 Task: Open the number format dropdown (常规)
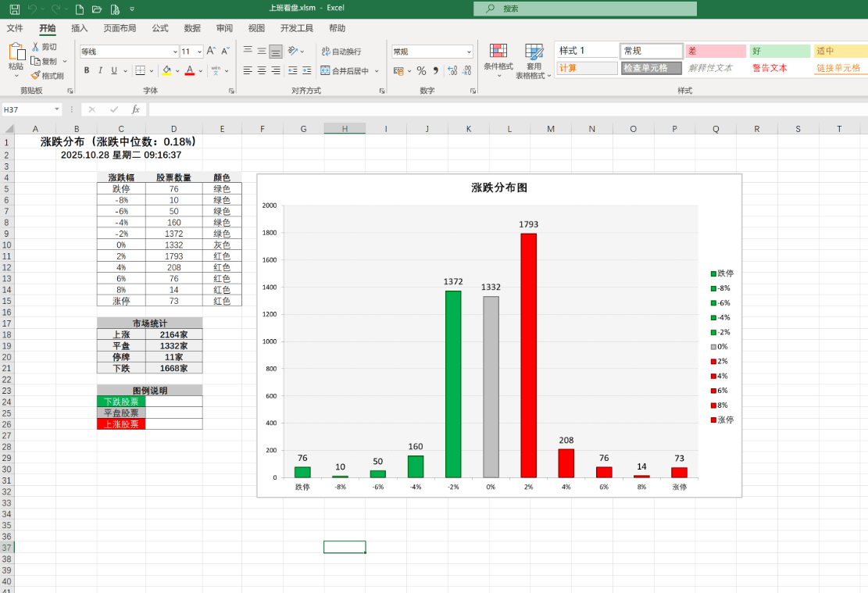pyautogui.click(x=469, y=52)
